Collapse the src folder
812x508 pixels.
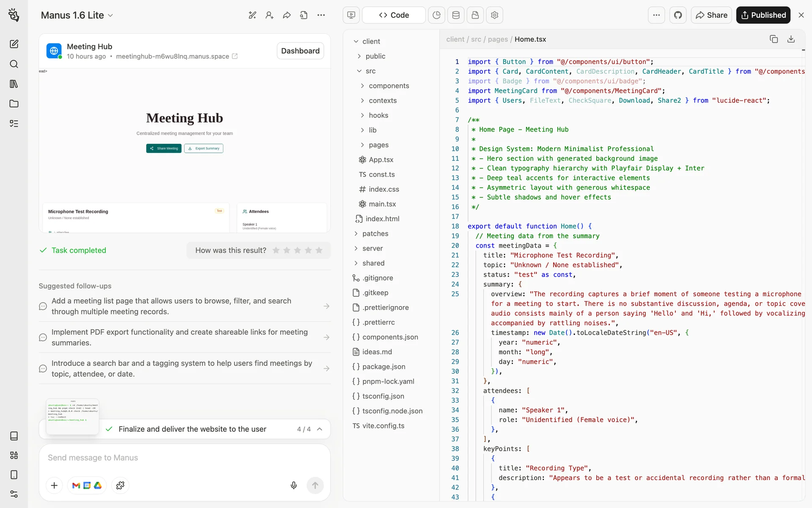click(x=370, y=71)
